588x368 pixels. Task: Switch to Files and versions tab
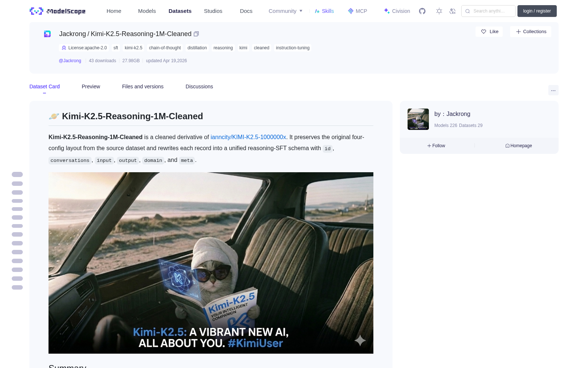[x=143, y=86]
